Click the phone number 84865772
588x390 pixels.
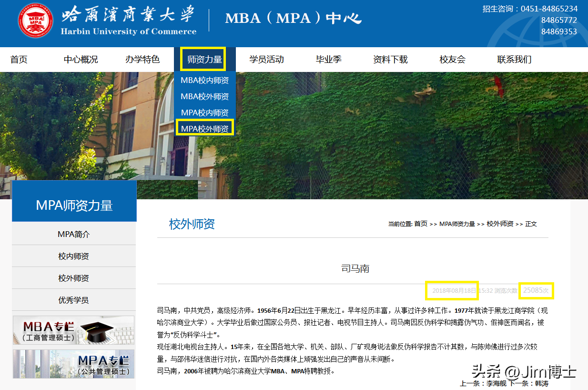click(x=559, y=20)
